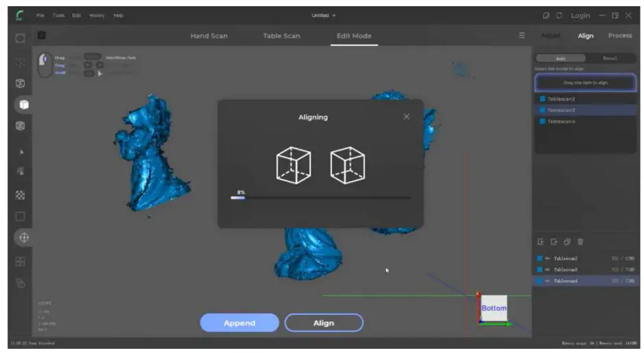Click the arrow pointer tool in left sidebar
Viewport: 644px width, 353px height.
click(x=21, y=152)
